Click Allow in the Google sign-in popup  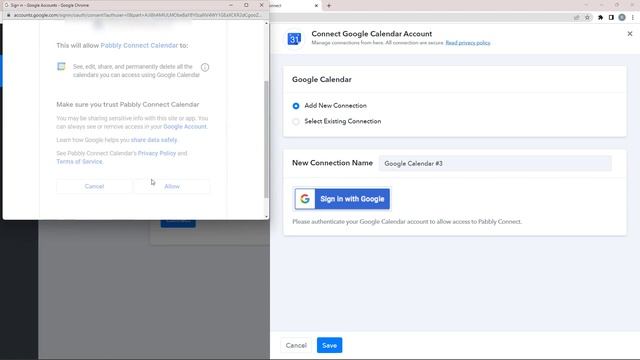click(172, 186)
